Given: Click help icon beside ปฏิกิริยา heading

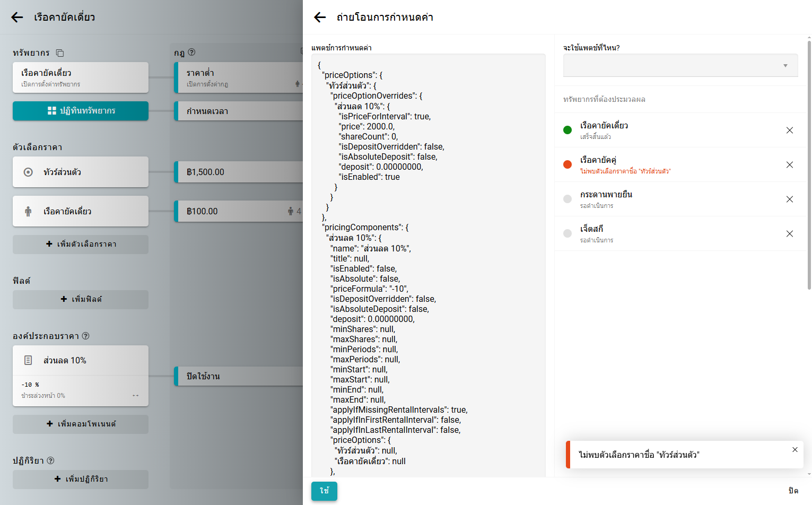Looking at the screenshot, I should 51,460.
